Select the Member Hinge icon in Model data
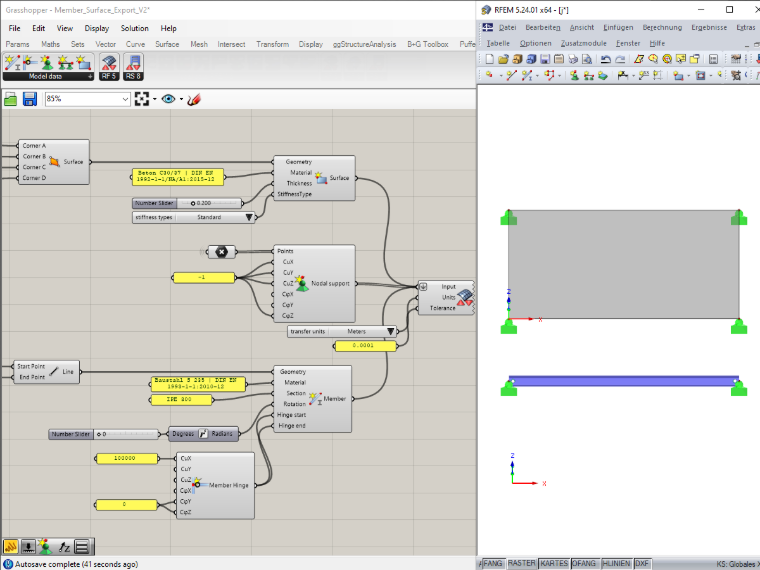The height and width of the screenshot is (570, 760). pos(30,63)
